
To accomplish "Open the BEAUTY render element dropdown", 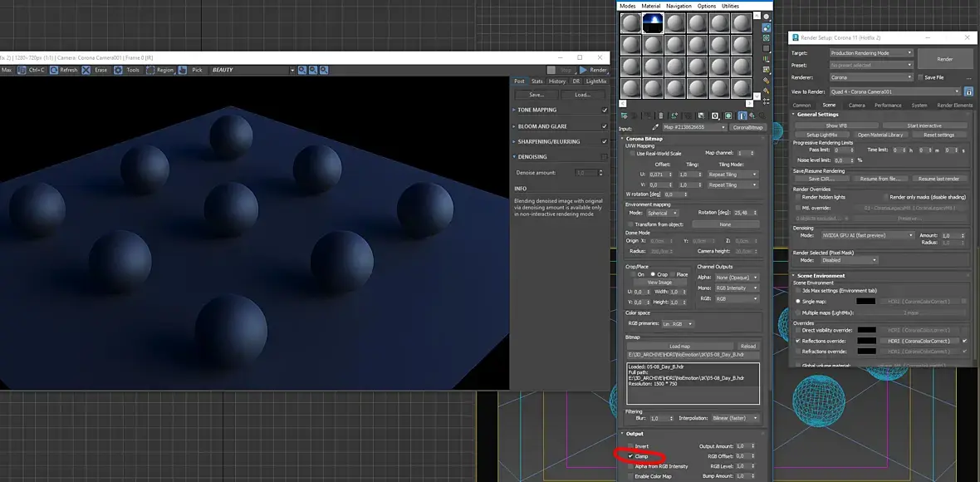I will (292, 70).
